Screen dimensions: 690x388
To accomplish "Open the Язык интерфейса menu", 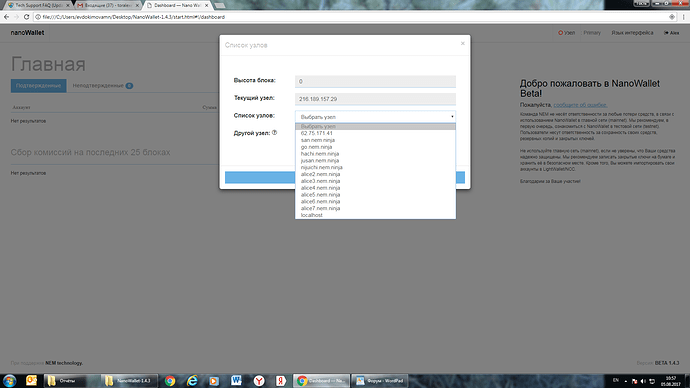I will [632, 33].
